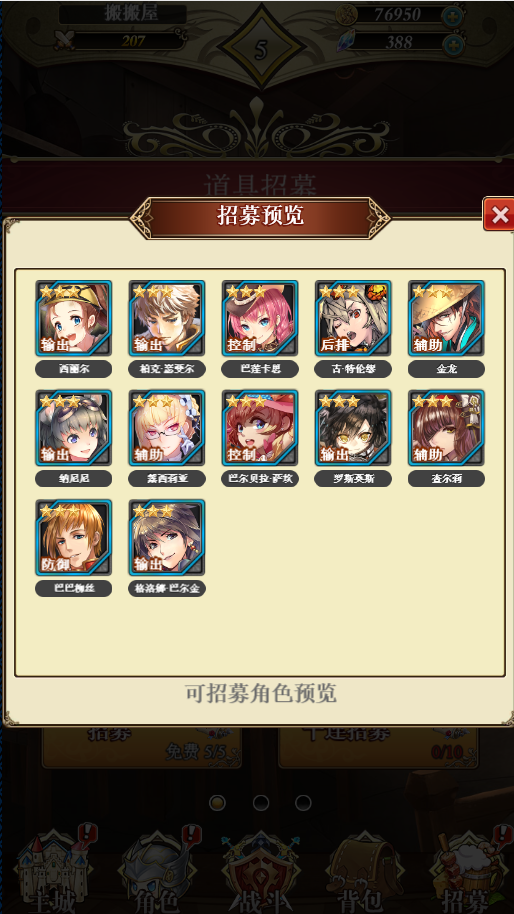This screenshot has height=914, width=514.
Task: Select the 金龙 straw-hat character portrait
Action: click(446, 318)
